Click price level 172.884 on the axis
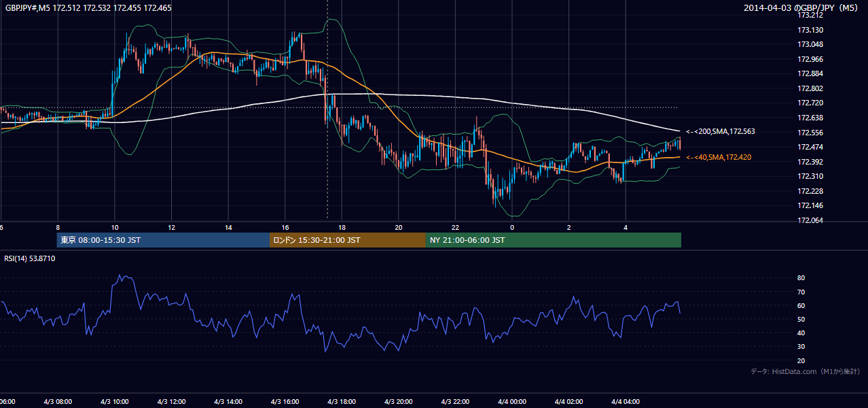 (810, 73)
